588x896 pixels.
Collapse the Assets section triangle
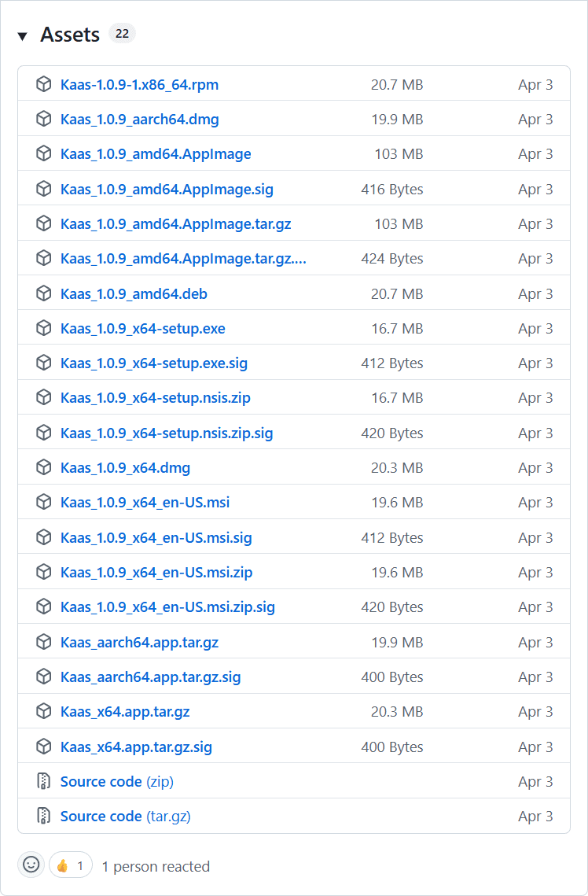22,36
